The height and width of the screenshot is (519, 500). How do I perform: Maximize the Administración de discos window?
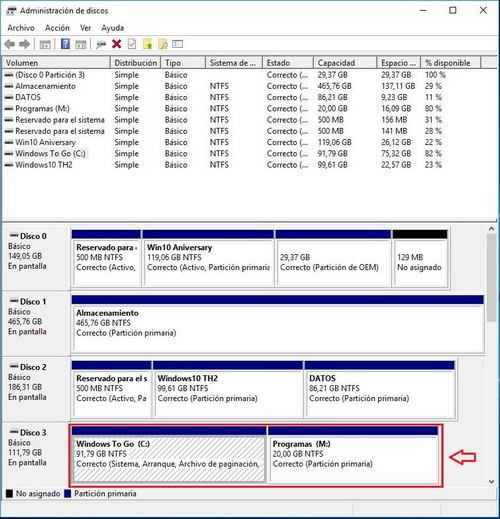tap(453, 10)
